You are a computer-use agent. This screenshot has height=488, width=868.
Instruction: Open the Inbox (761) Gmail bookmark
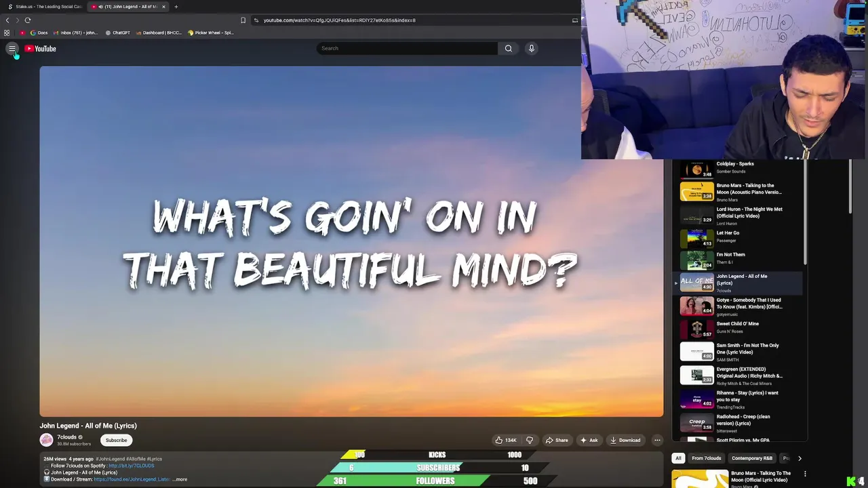(x=76, y=33)
